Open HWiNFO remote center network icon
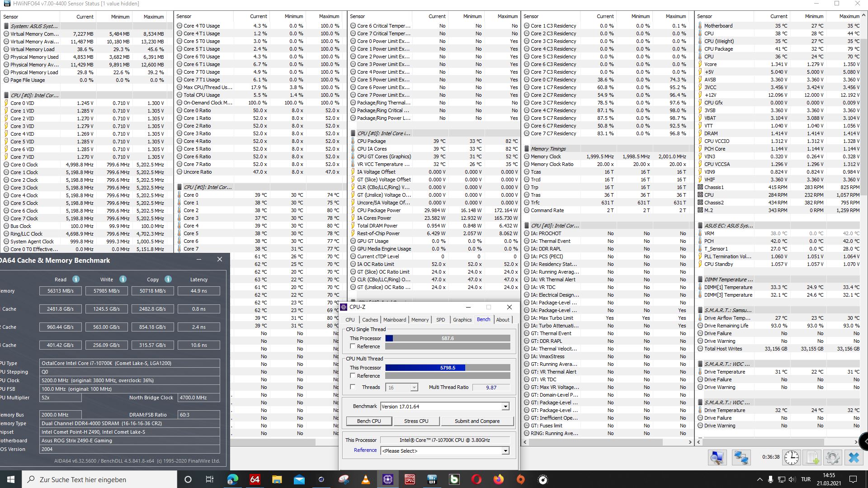 pos(741,458)
